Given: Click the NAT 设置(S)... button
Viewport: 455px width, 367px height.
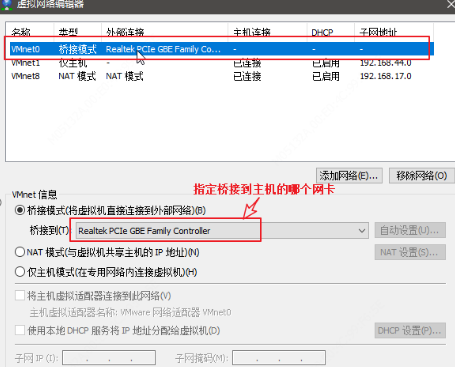Looking at the screenshot, I should (x=410, y=252).
